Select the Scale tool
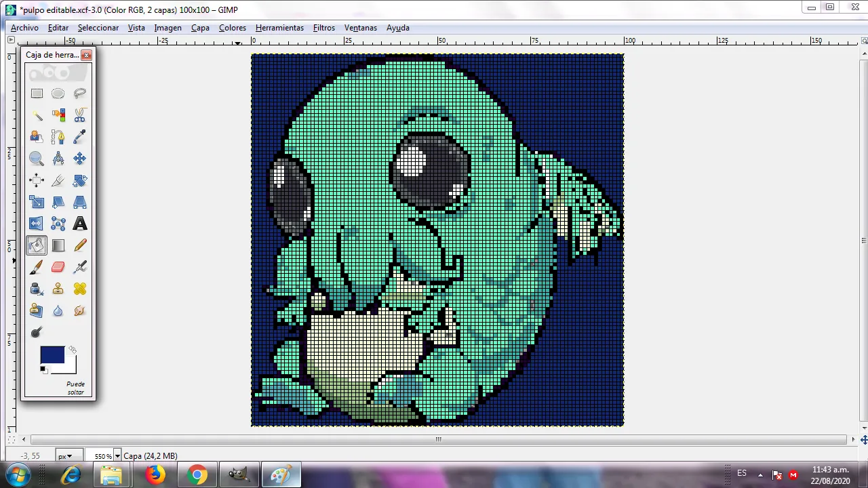This screenshot has height=488, width=868. click(37, 202)
